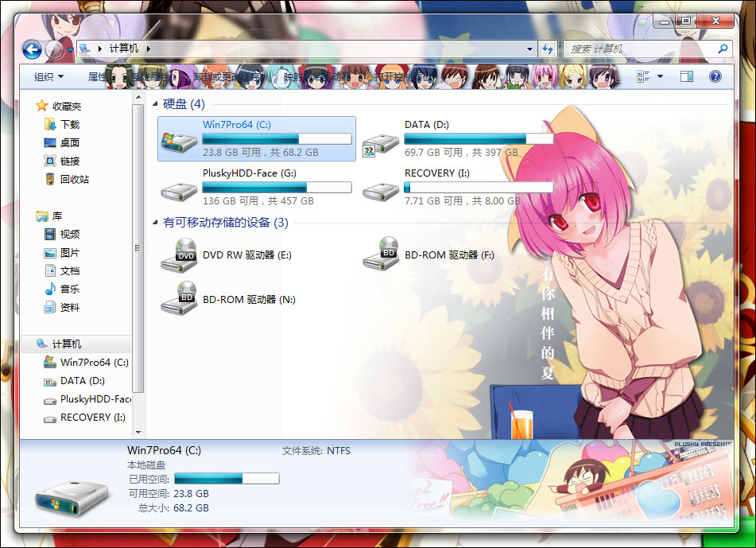
Task: Click the DATA (D:) drive icon
Action: pos(381,144)
